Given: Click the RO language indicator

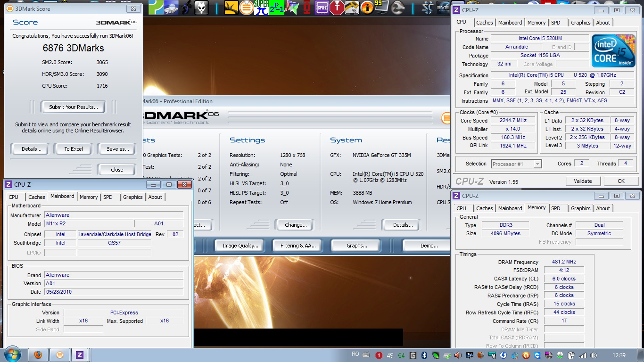Looking at the screenshot, I should click(x=355, y=354).
